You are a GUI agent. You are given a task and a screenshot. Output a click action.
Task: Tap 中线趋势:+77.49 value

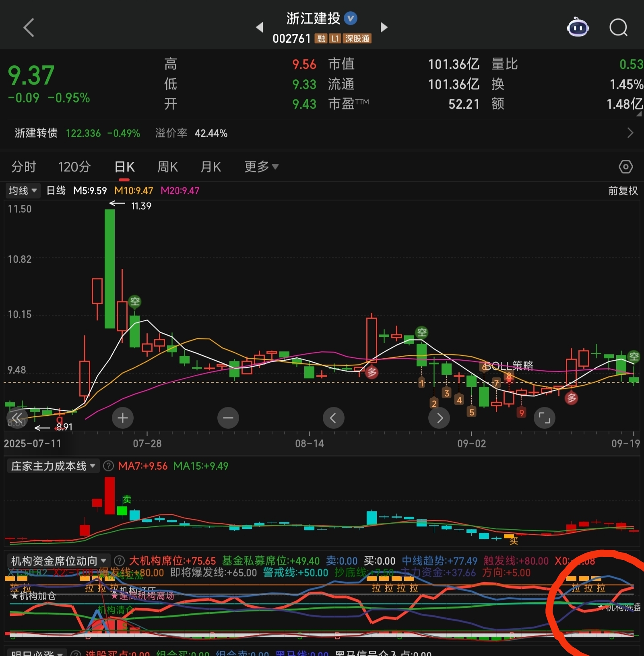pos(439,561)
